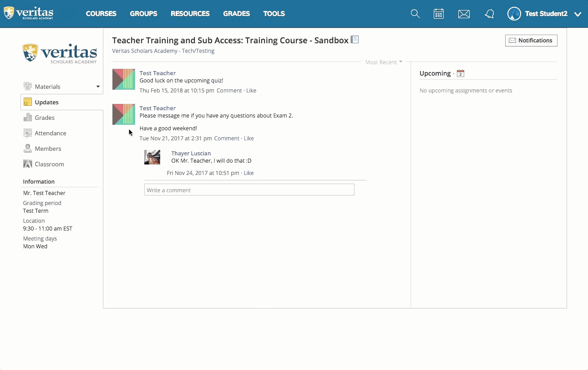Like the 'Good luck on the upcoming quiz' post
The height and width of the screenshot is (370, 588).
pos(251,91)
